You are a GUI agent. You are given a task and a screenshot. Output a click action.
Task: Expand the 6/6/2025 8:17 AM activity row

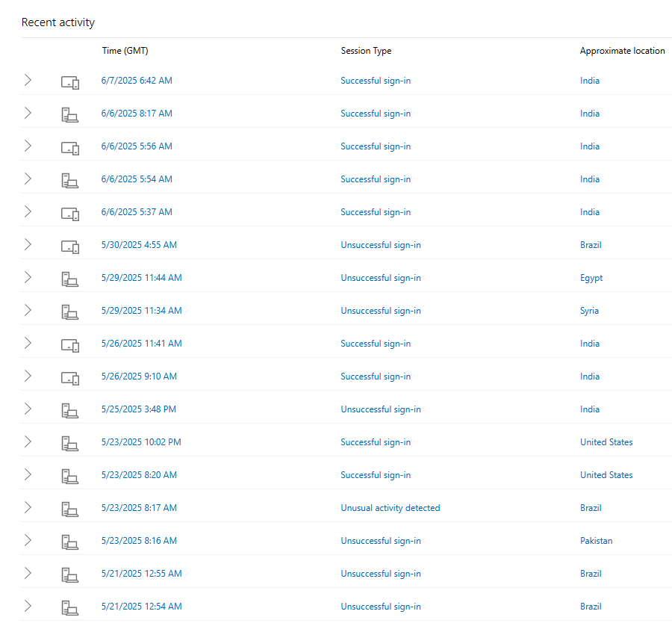[x=28, y=114]
